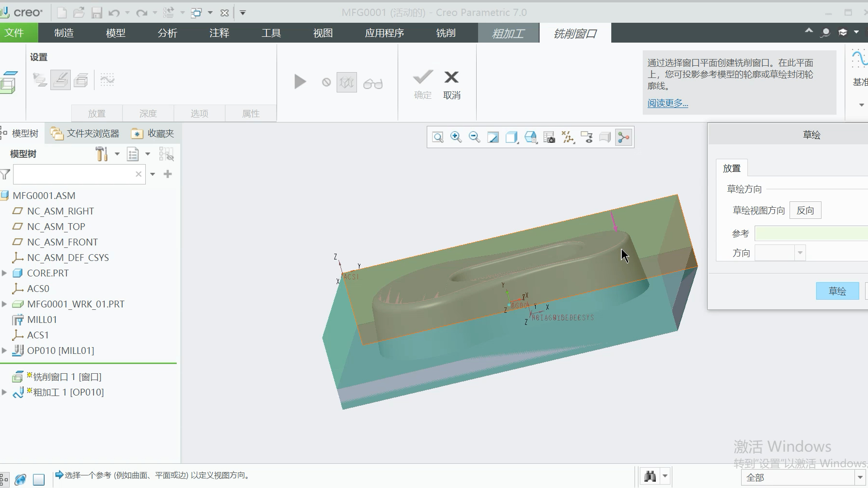Click the 参考 reference input field
The width and height of the screenshot is (868, 488).
pyautogui.click(x=811, y=234)
